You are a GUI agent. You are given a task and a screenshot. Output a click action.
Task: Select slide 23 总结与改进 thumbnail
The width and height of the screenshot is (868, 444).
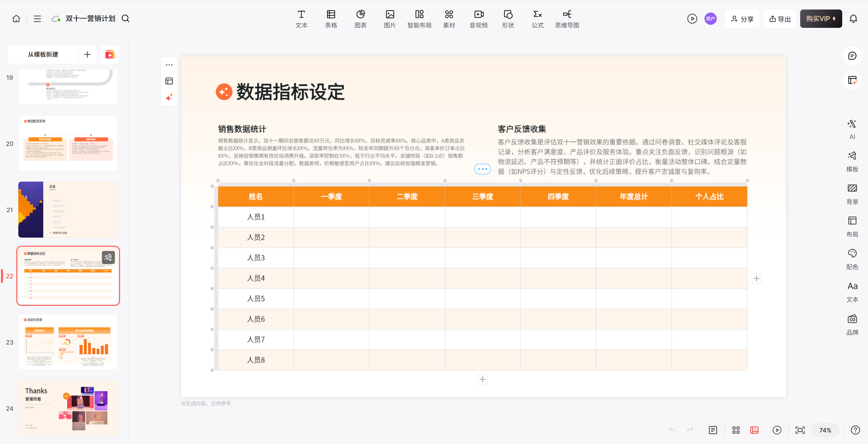point(68,342)
